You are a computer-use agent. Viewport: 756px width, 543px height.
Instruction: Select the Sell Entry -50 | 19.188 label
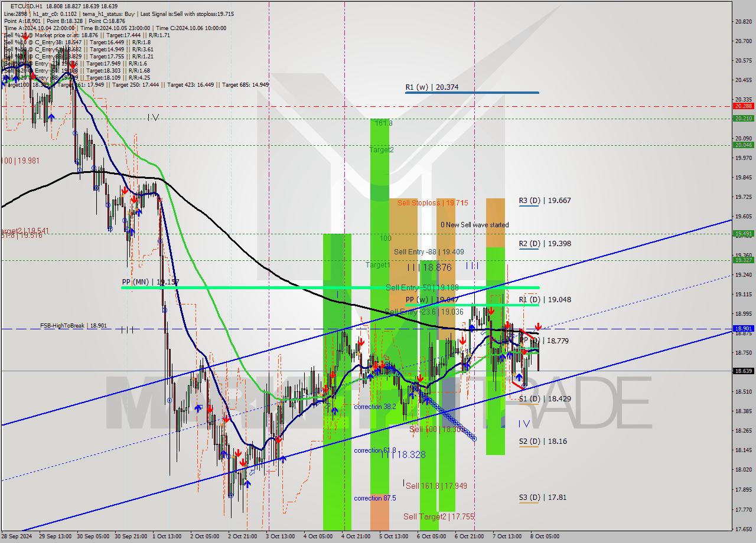click(x=422, y=288)
